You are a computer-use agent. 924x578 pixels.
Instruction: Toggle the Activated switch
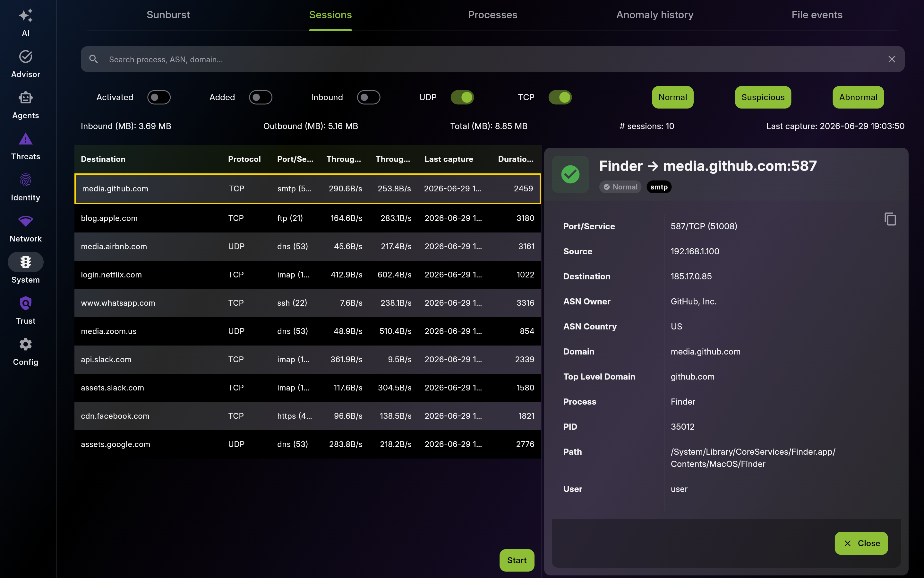(x=159, y=98)
